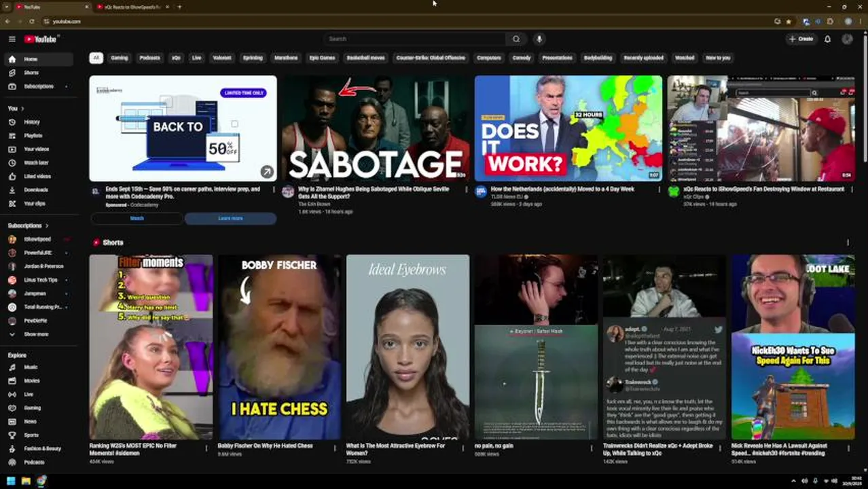
Task: Open Shorts in the sidebar
Action: [39, 73]
